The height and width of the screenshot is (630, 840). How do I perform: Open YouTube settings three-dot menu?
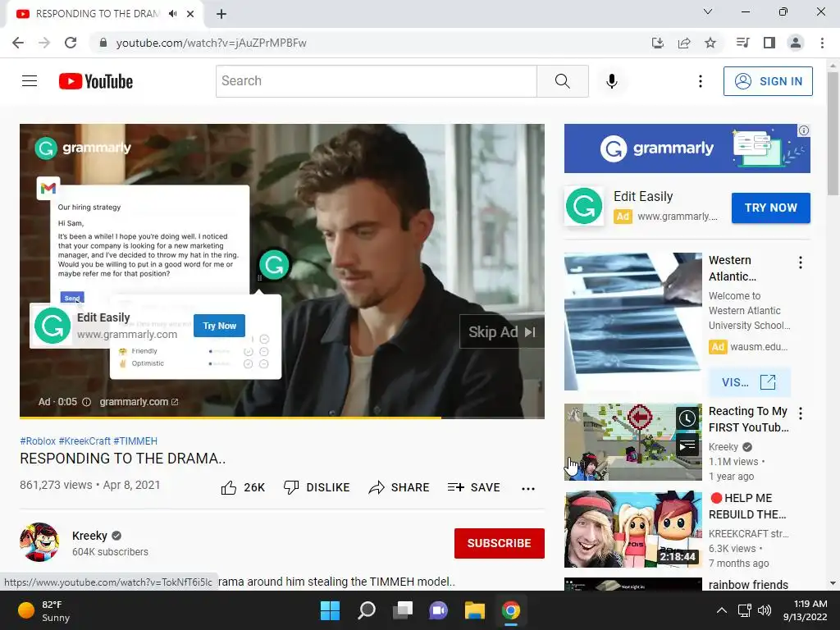click(x=701, y=81)
